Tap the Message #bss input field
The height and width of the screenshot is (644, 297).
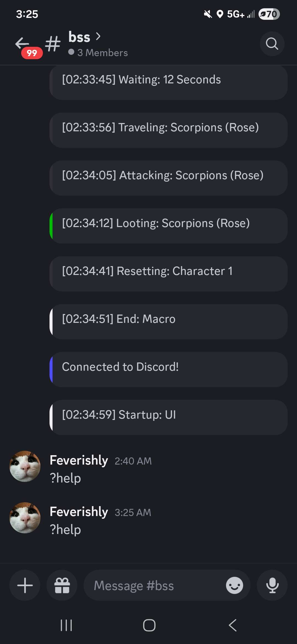click(x=154, y=585)
